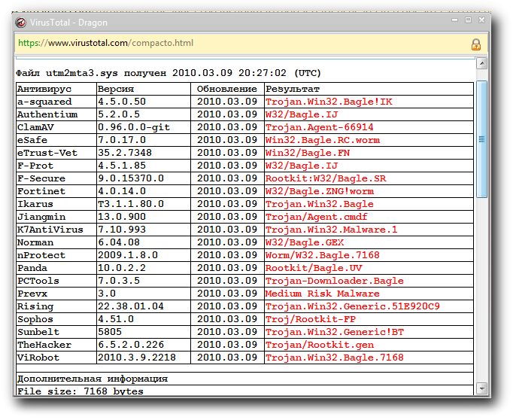This screenshot has width=513, height=420.
Task: Select the 'ViRobot' antivirus cell
Action: [x=56, y=358]
